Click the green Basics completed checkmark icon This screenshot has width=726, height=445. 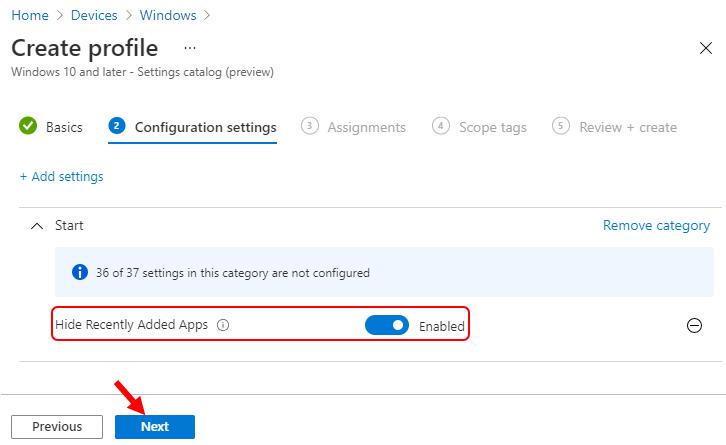click(x=28, y=126)
